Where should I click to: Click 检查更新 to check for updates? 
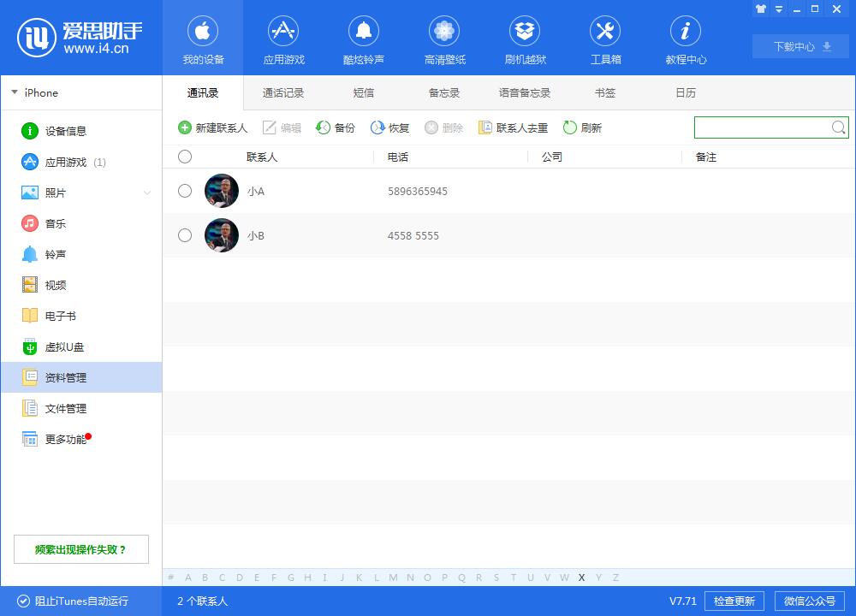pos(734,601)
